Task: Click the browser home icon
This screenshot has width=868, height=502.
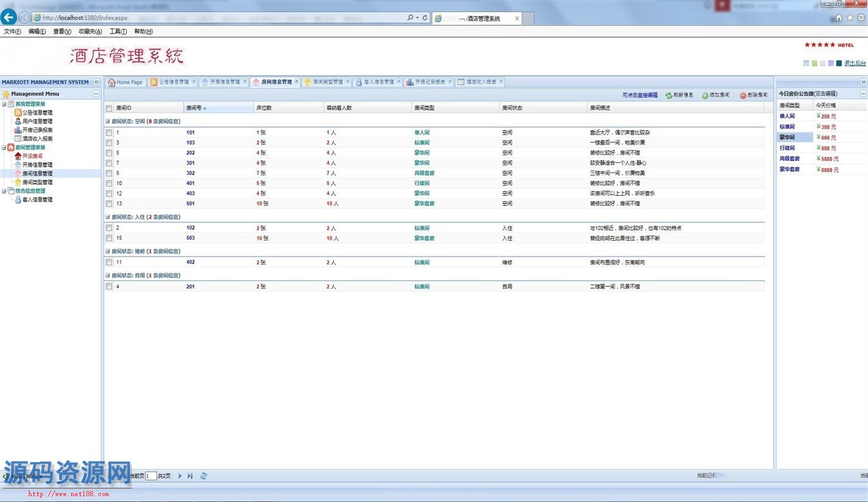Action: [x=838, y=18]
